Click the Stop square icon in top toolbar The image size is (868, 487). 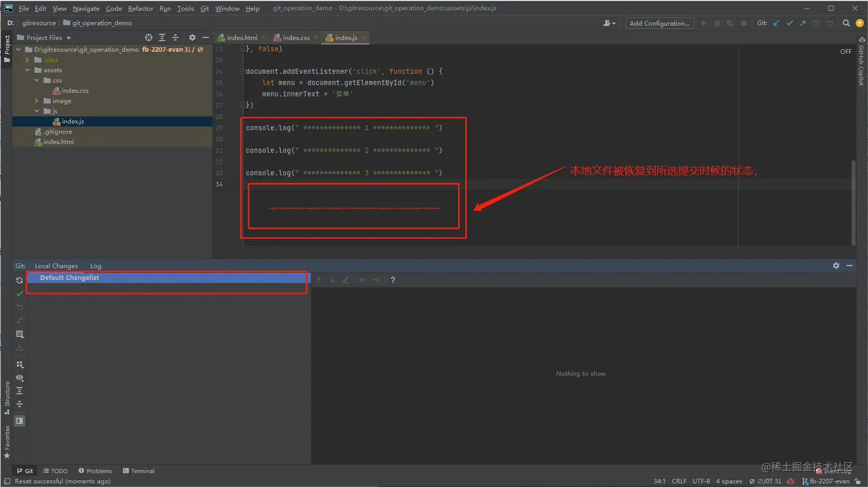(744, 23)
